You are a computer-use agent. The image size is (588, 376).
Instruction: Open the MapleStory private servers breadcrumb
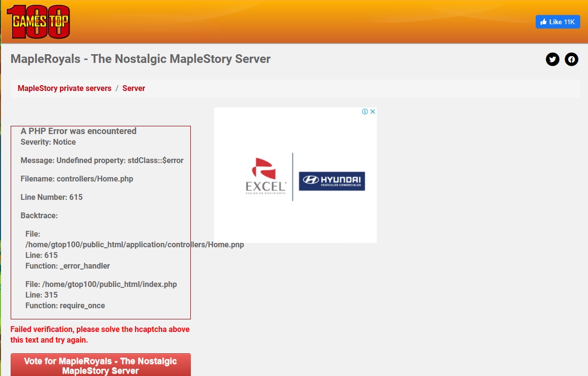[64, 89]
